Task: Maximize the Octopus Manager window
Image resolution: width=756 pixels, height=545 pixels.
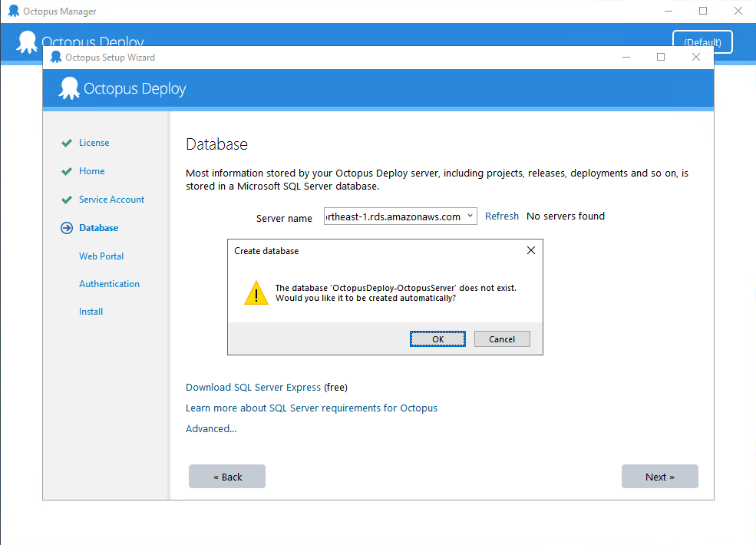Action: click(x=703, y=11)
